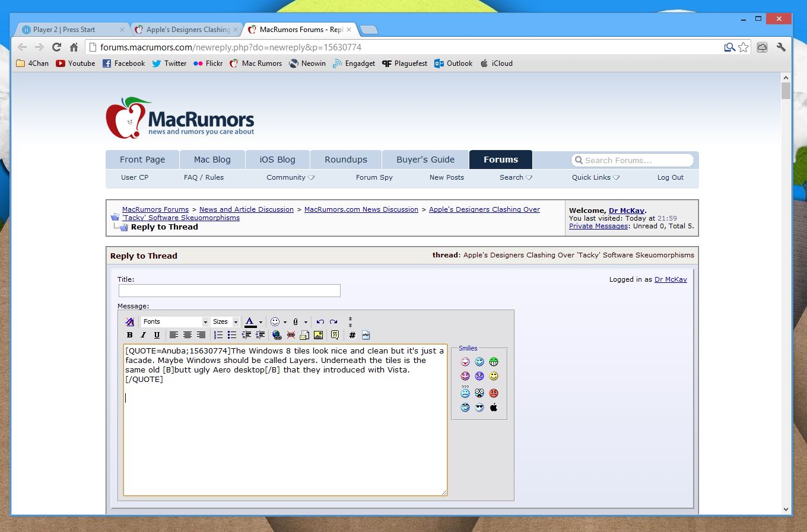Insert an email link
The height and width of the screenshot is (532, 807).
tap(304, 335)
